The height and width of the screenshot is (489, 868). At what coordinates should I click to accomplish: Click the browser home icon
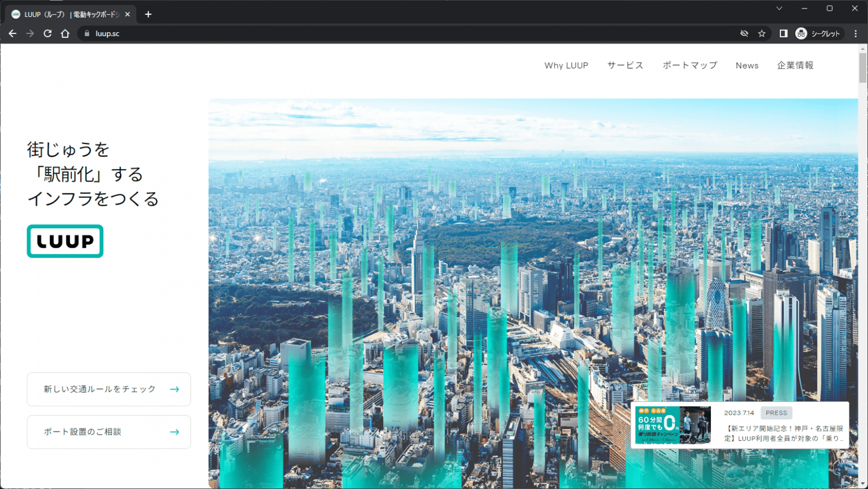pyautogui.click(x=64, y=33)
